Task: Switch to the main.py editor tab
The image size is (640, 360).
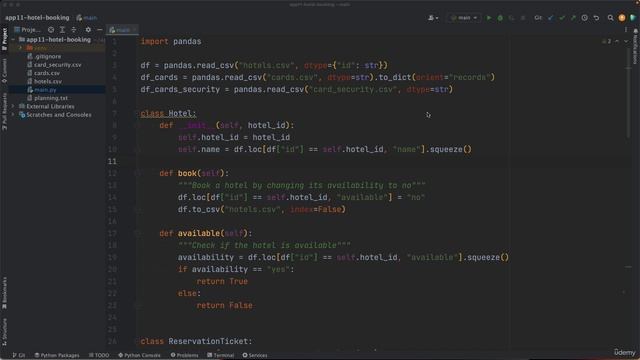Action: [122, 30]
